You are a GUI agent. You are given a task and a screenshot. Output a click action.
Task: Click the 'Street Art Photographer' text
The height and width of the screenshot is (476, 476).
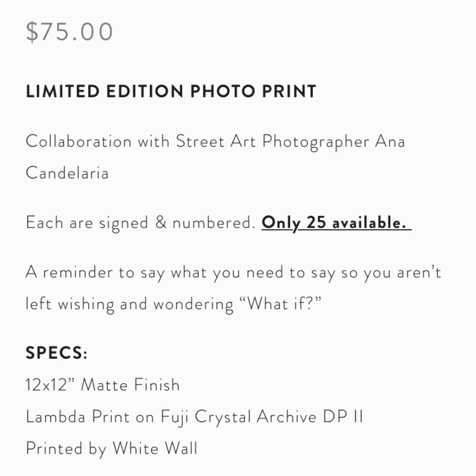click(272, 142)
